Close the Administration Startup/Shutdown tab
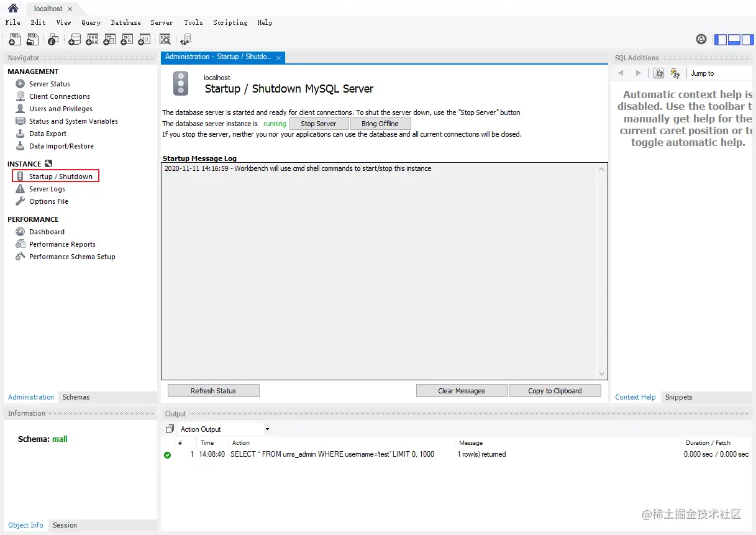This screenshot has width=756, height=535. 279,58
